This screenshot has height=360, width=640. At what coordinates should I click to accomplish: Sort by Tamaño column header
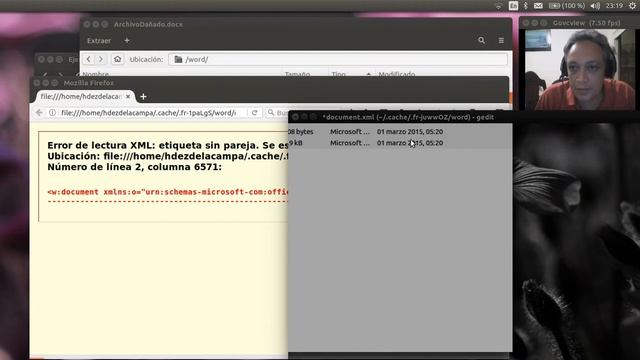coord(297,74)
